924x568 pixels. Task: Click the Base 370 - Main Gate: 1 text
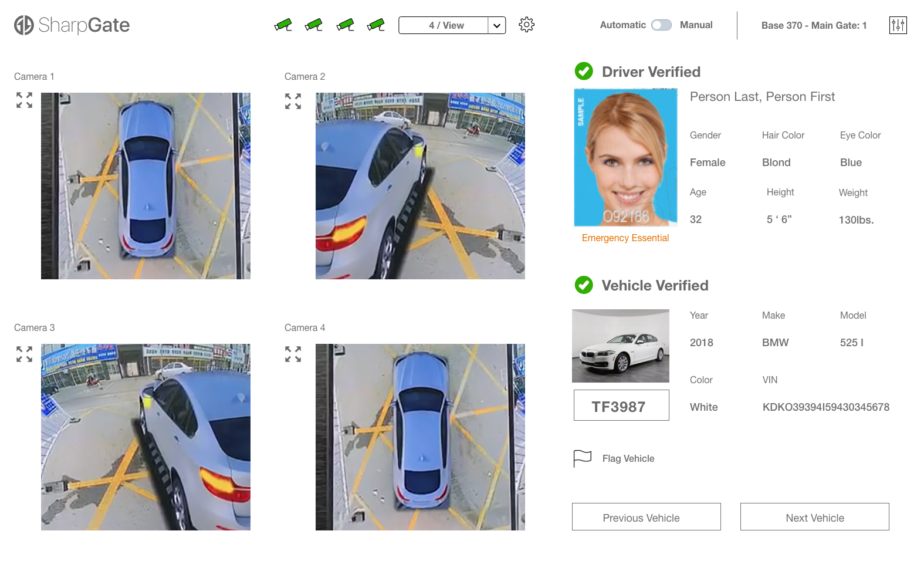pyautogui.click(x=814, y=26)
